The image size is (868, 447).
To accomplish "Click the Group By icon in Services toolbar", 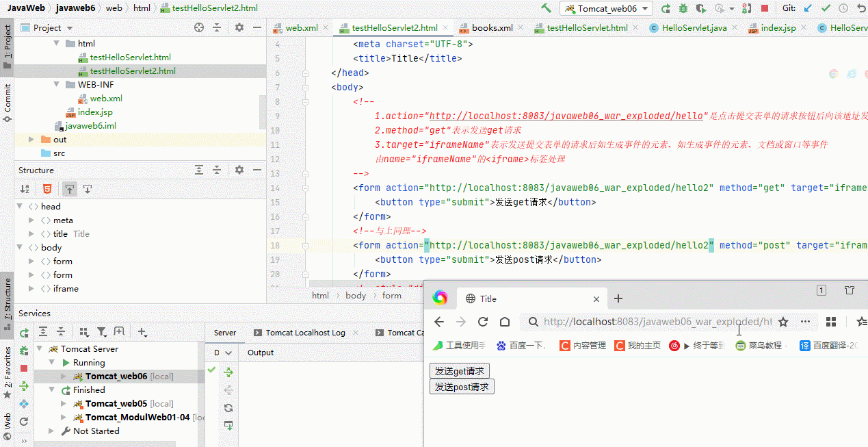I will (84, 332).
